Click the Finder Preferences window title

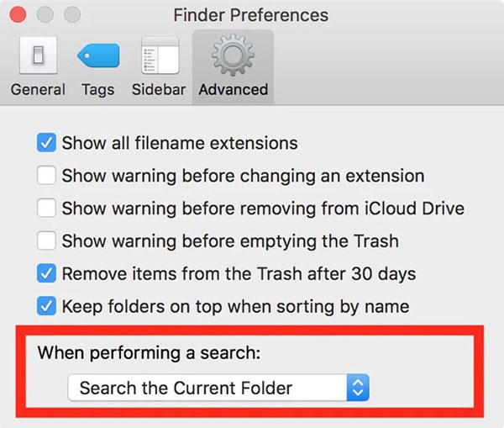[250, 15]
